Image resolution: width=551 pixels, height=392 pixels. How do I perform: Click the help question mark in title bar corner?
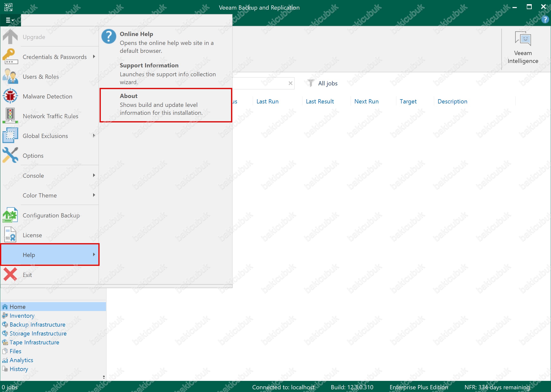coord(545,20)
